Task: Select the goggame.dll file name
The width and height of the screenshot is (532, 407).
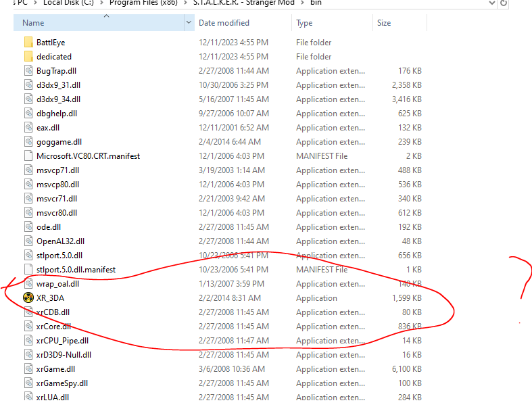Action: point(59,142)
